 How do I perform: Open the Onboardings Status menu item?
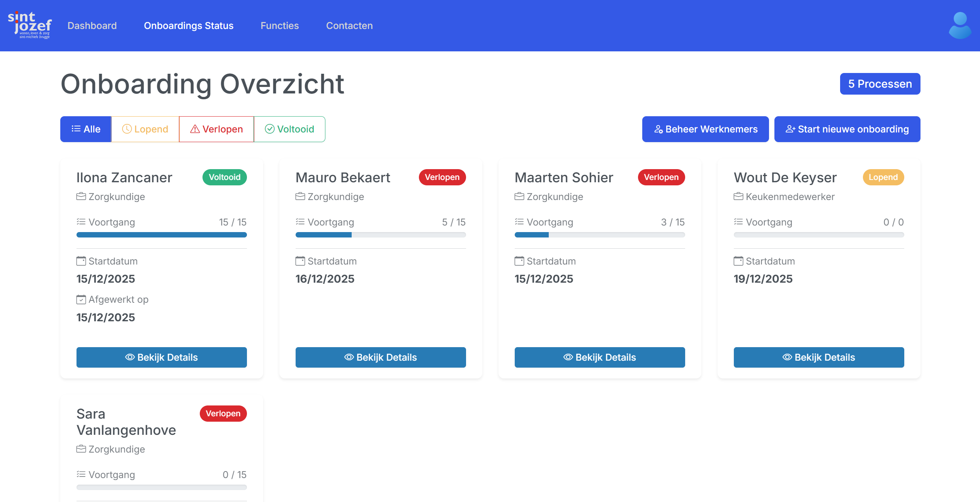pos(189,25)
